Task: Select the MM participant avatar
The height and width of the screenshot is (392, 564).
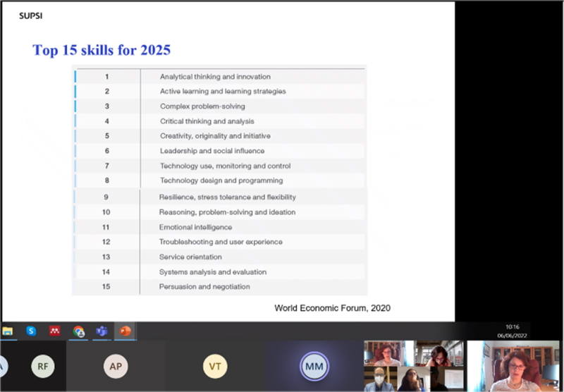Action: coord(313,365)
